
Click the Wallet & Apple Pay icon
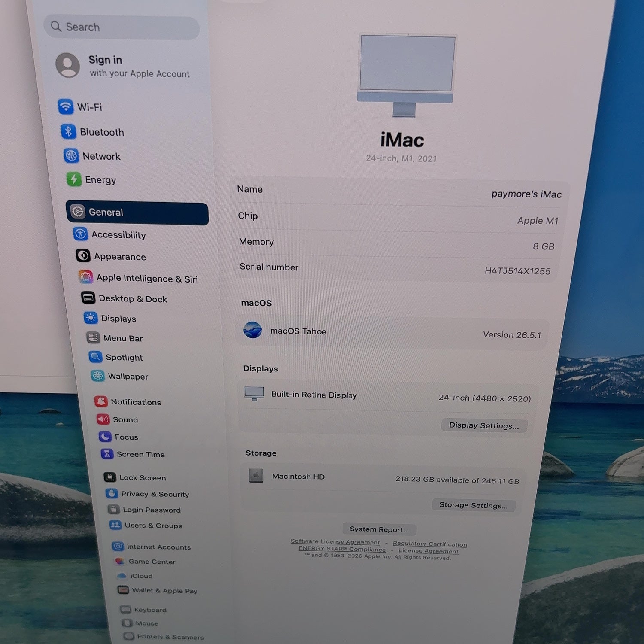click(x=123, y=590)
